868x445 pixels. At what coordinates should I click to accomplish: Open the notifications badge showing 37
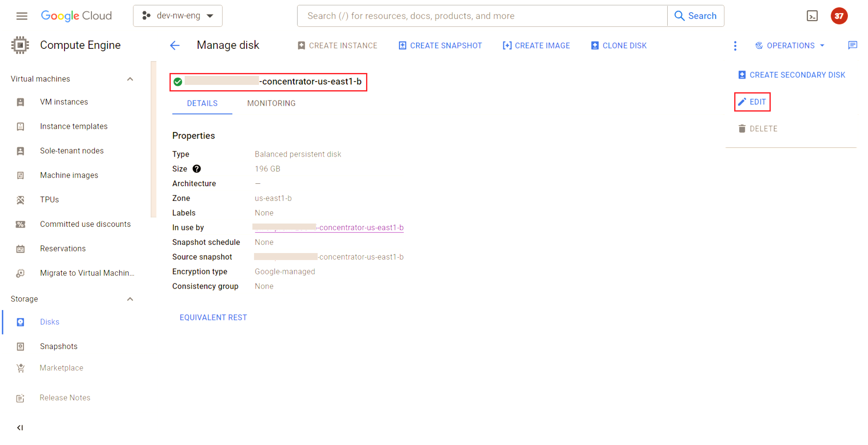839,16
